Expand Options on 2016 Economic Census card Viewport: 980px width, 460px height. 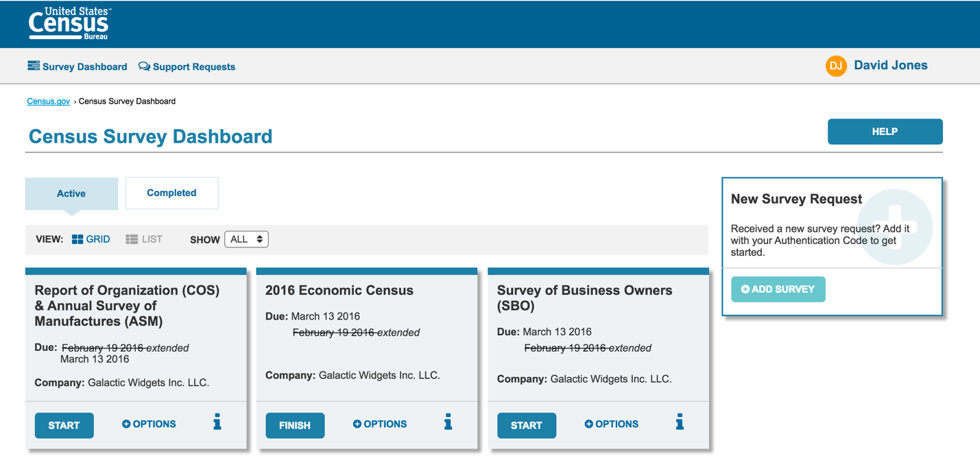coord(380,424)
